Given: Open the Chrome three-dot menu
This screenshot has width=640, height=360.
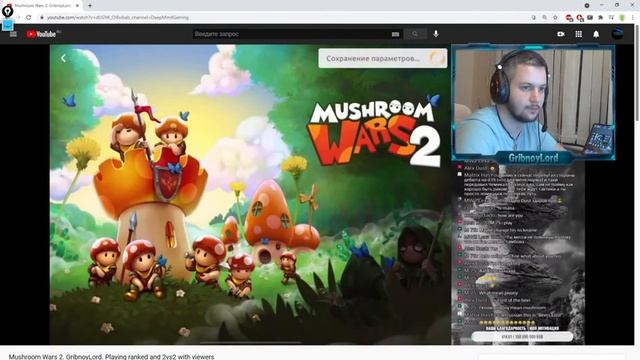Looking at the screenshot, I should coord(633,18).
